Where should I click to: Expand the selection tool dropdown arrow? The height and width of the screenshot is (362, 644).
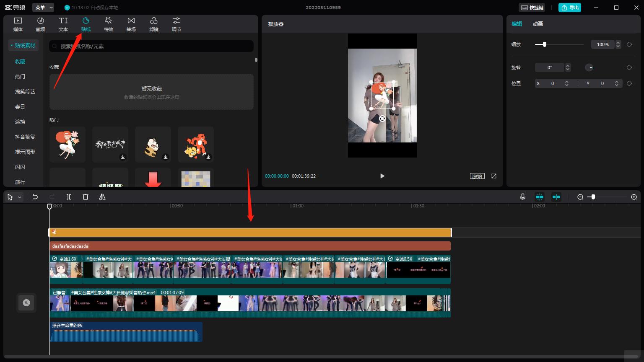(x=20, y=197)
